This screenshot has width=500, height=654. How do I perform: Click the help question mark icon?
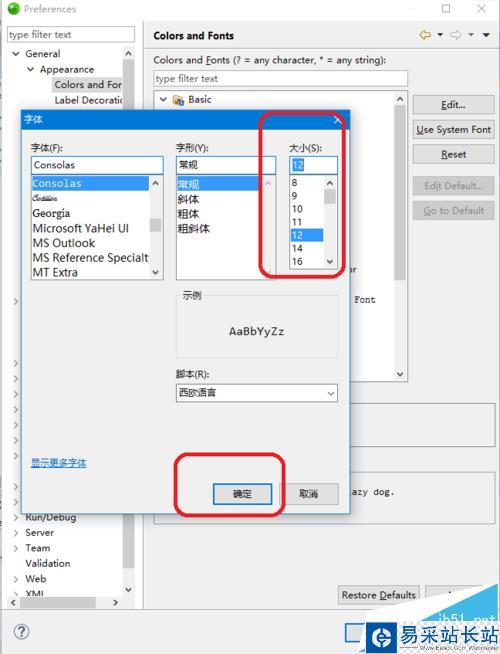click(21, 631)
